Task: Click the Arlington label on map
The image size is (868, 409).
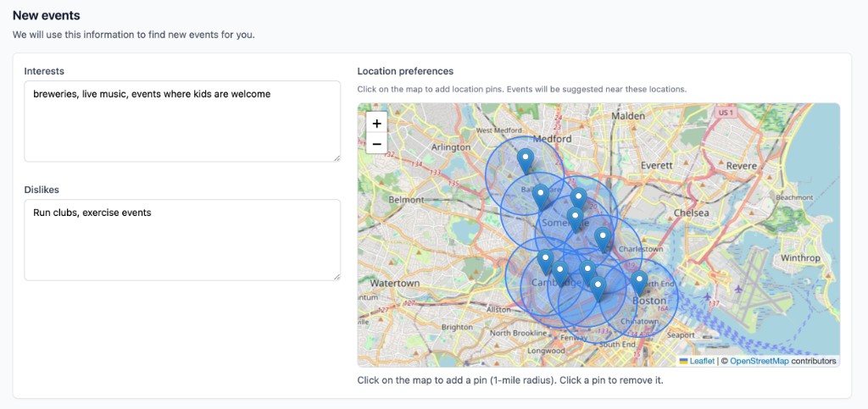Action: [x=451, y=147]
